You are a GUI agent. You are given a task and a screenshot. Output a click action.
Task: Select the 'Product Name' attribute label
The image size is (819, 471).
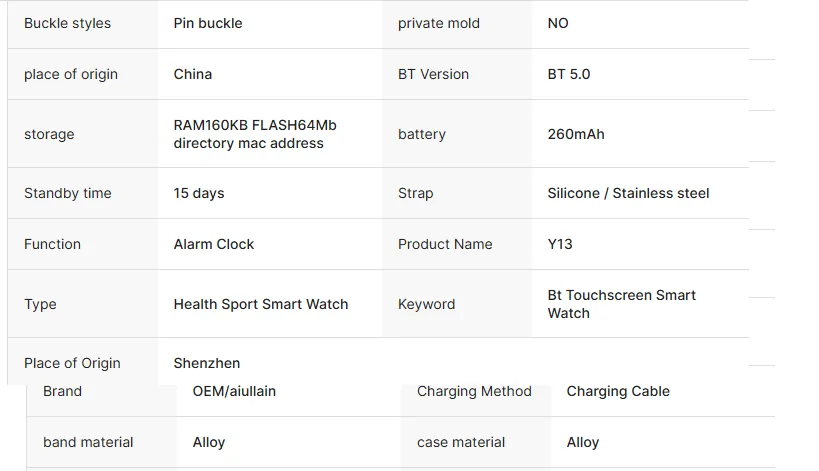coord(445,244)
